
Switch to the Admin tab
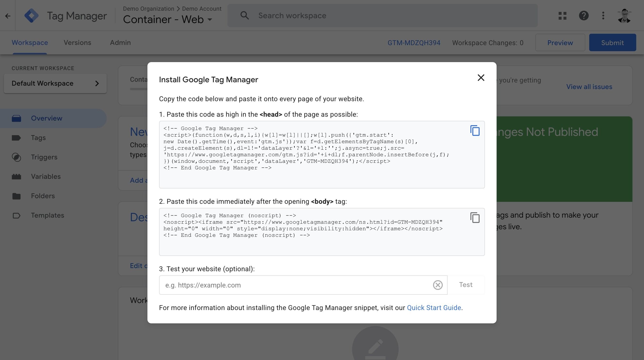[120, 42]
